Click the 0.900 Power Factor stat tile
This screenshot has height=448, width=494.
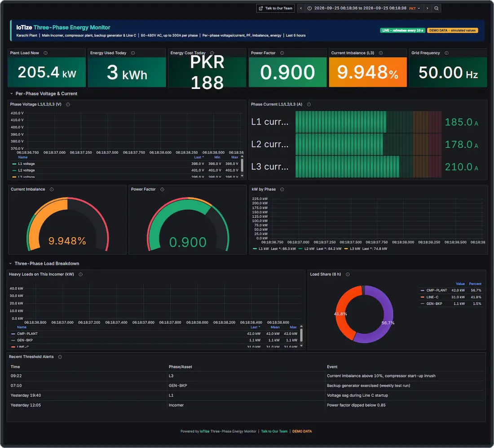click(x=287, y=72)
